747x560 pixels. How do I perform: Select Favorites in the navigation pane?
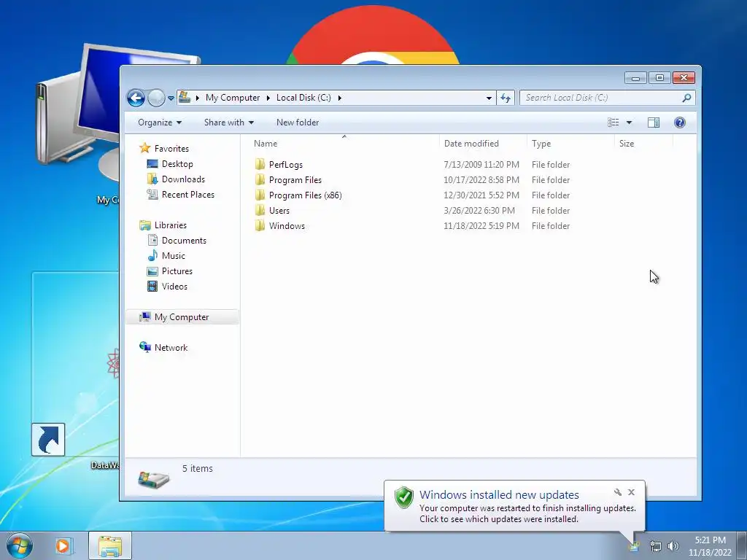[171, 149]
